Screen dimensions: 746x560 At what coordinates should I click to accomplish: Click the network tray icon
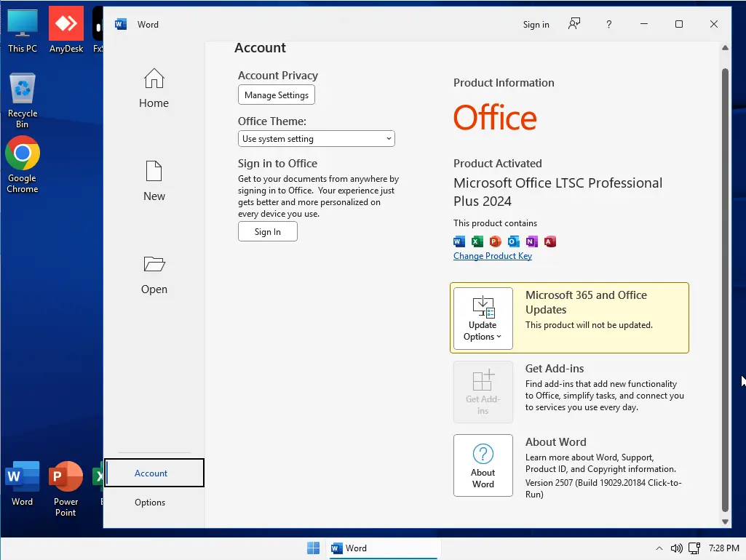point(694,548)
